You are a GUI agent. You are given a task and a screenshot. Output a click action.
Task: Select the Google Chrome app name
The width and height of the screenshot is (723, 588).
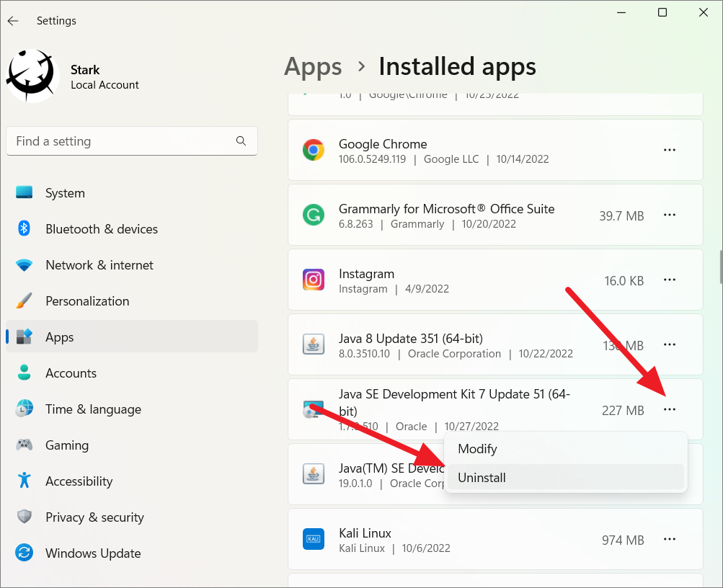pyautogui.click(x=383, y=144)
